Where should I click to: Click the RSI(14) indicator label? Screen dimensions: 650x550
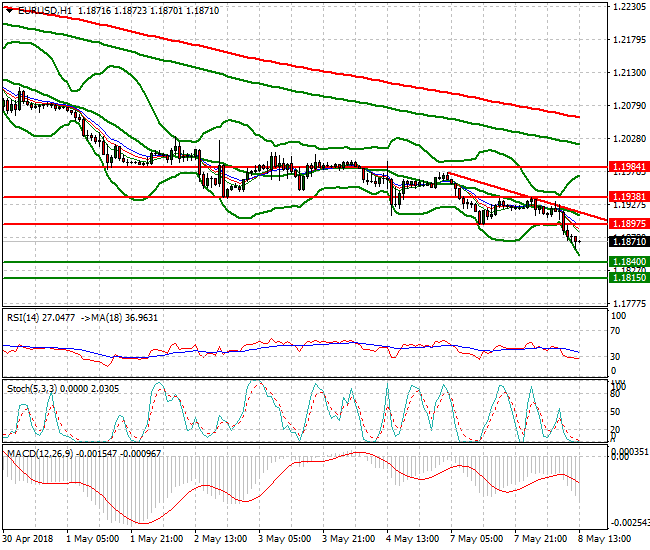point(25,317)
